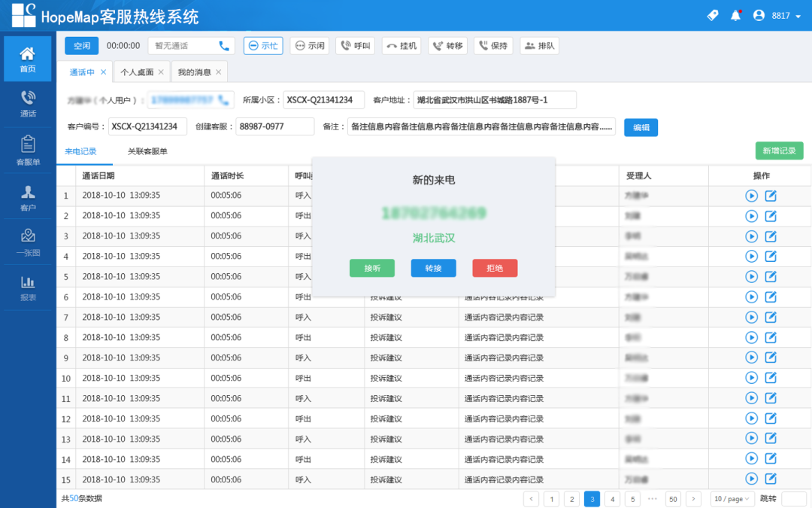Click the 呼叫 call button
Viewport: 812px width, 508px height.
coord(355,46)
